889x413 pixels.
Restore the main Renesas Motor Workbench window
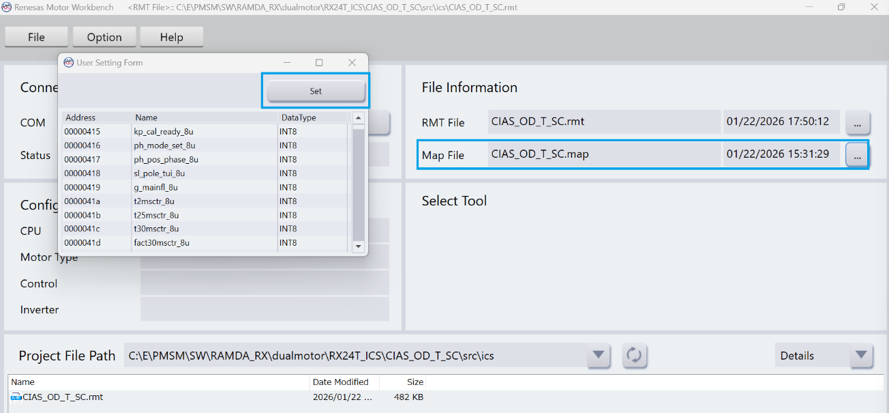pyautogui.click(x=841, y=7)
